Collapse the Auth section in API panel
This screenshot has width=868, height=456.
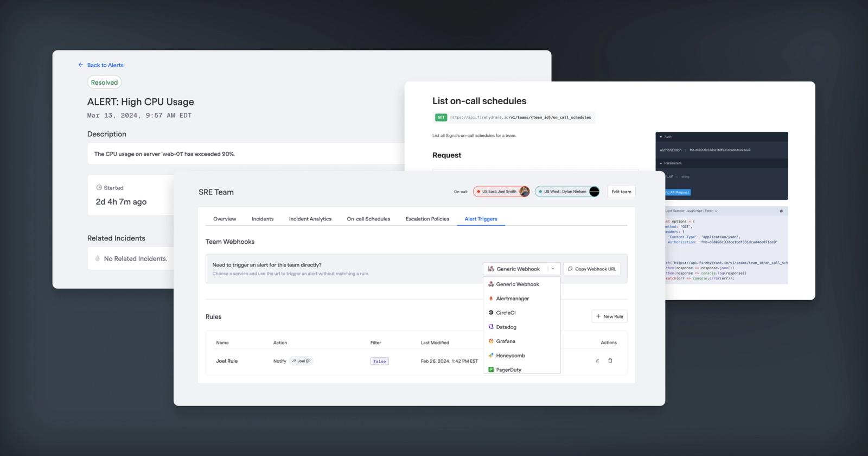[661, 137]
